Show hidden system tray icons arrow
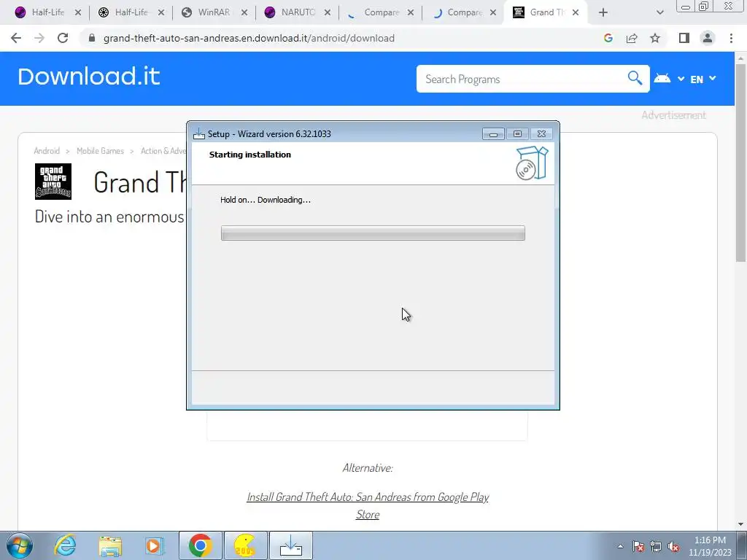Screen dimensions: 747x560 (620, 546)
